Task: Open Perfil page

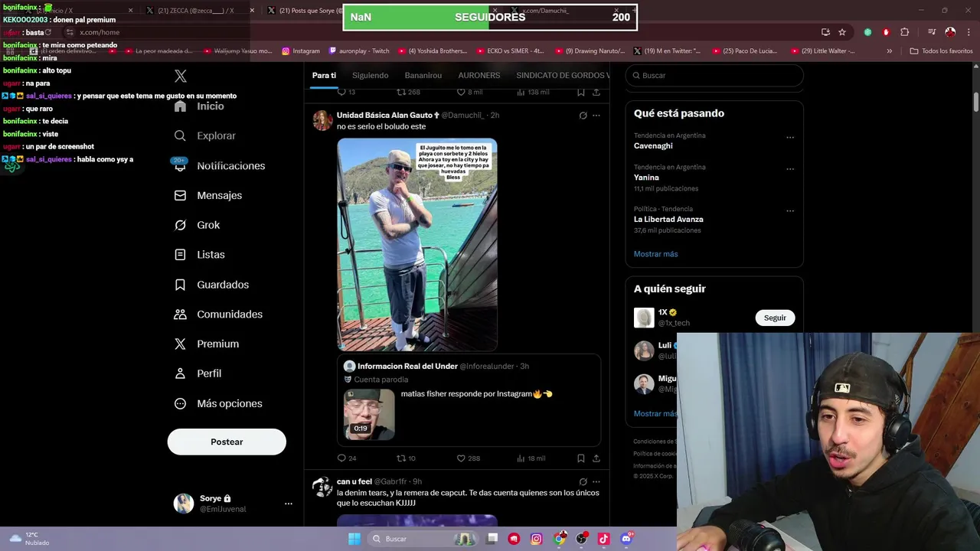Action: coord(198,373)
